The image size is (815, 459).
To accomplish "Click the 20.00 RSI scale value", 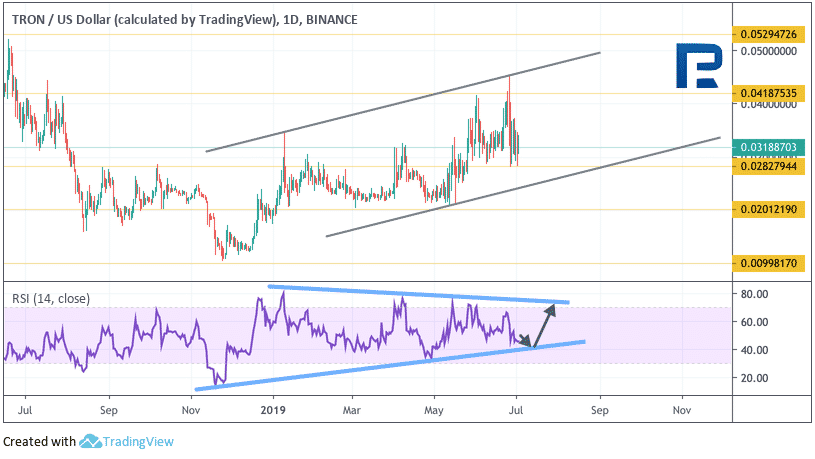I will [754, 378].
